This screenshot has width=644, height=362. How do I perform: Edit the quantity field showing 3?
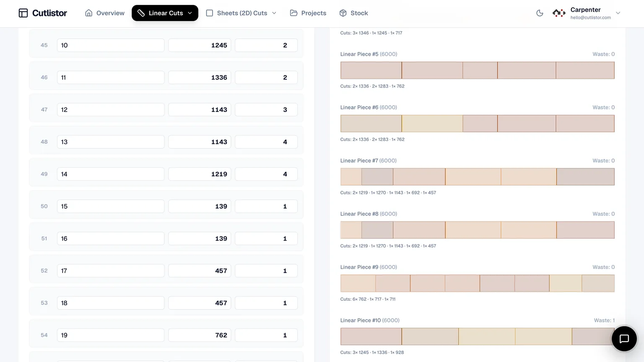pos(266,110)
